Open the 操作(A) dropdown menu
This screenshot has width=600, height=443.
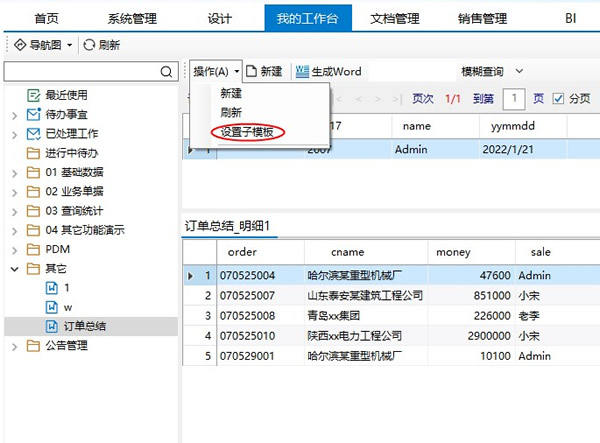coord(217,72)
